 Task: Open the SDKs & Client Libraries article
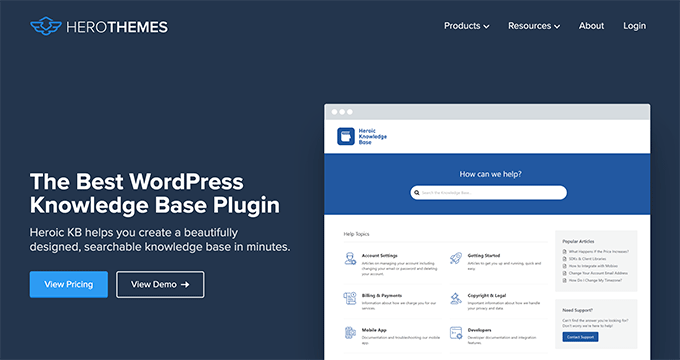588,259
